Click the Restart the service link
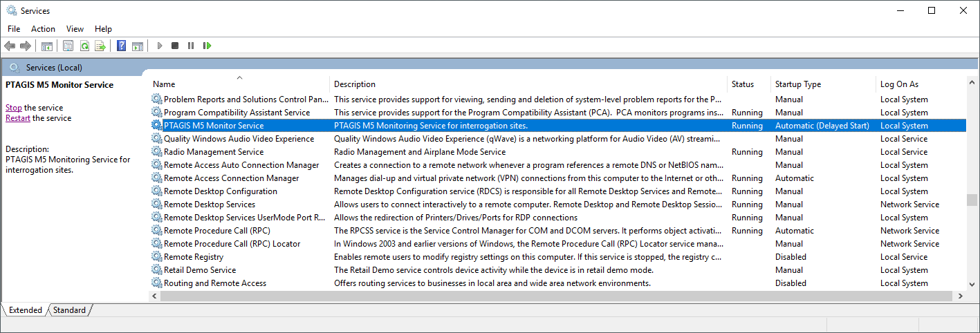Image resolution: width=980 pixels, height=333 pixels. (18, 118)
